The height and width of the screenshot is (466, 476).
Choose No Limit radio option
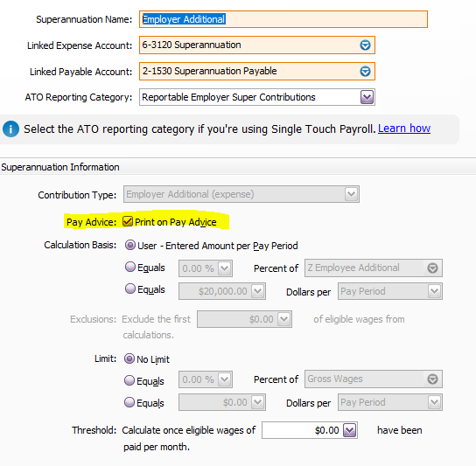click(129, 358)
